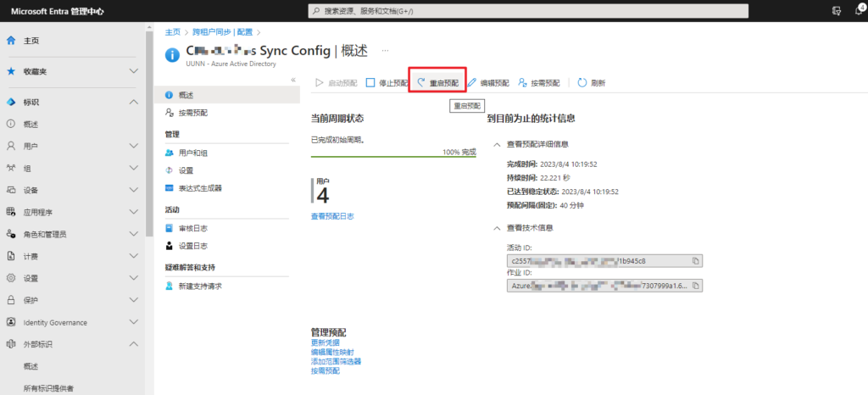Collapse 查看技术信息 section
This screenshot has width=868, height=395.
(497, 227)
